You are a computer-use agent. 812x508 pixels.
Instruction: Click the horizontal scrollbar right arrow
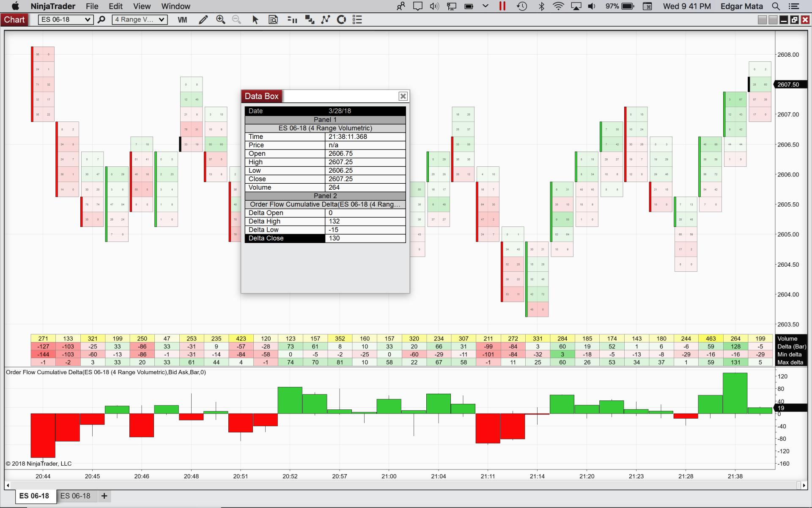[804, 485]
